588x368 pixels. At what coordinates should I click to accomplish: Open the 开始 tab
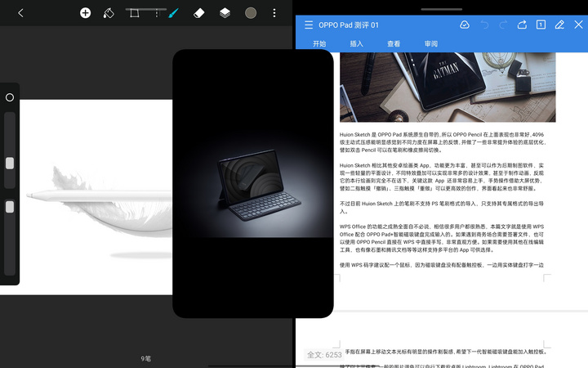(x=319, y=43)
